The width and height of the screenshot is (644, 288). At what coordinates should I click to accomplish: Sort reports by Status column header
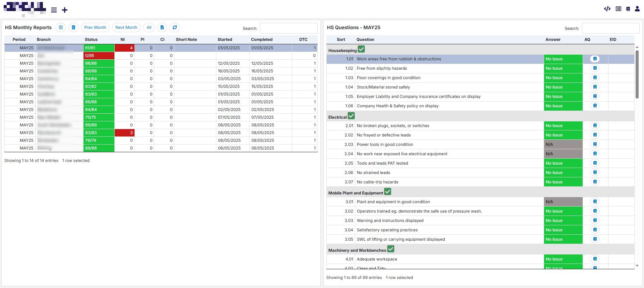(91, 40)
